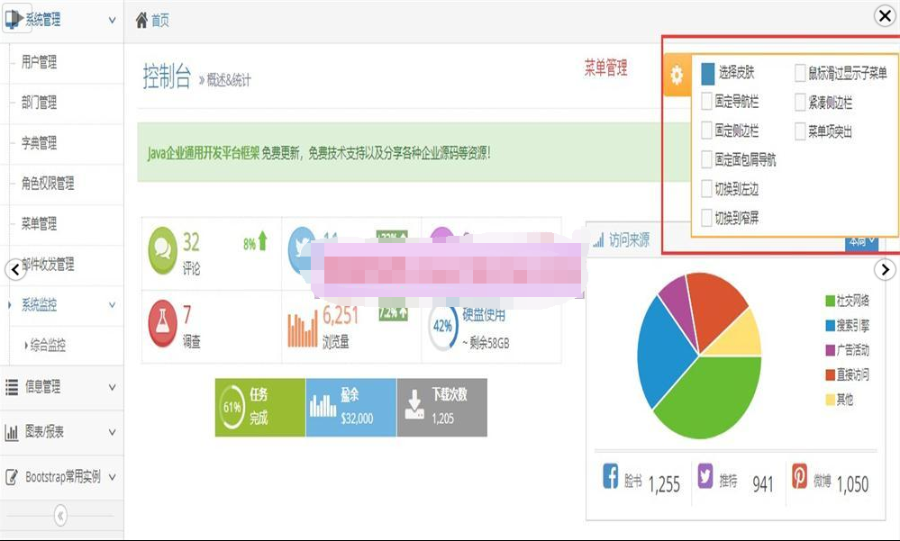Click the 首页 breadcrumb link
The image size is (900, 541).
click(160, 21)
